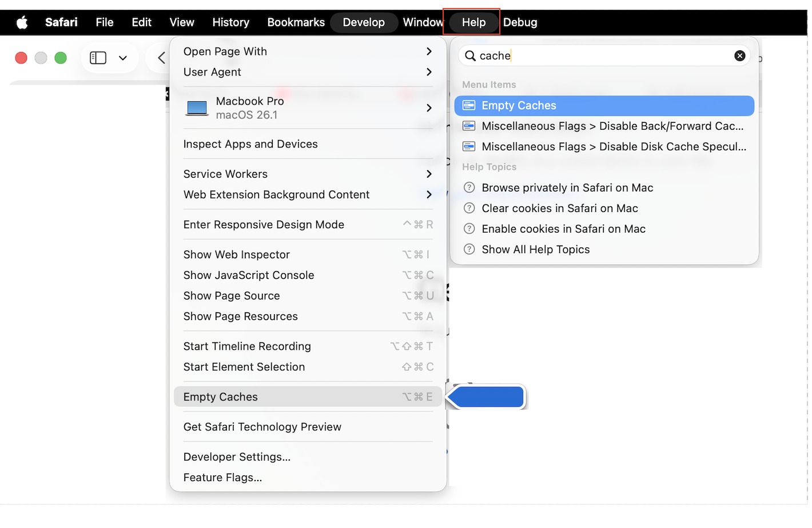The height and width of the screenshot is (528, 812).
Task: Click the Empty Caches result icon
Action: [469, 105]
